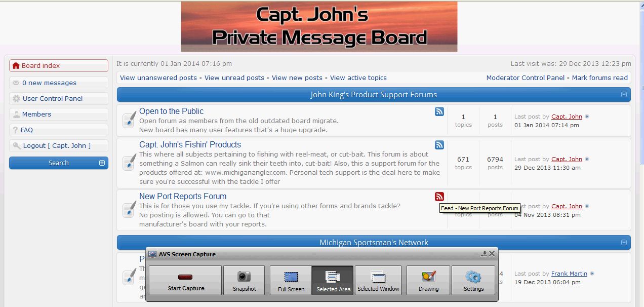Screen dimensions: 644x307
Task: Open the Capt. John's Fishin' Products forum
Action: [190, 145]
